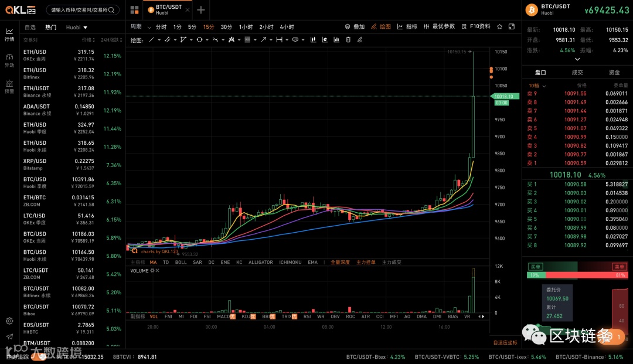The image size is (633, 364).
Task: Click the red 卖单 button
Action: click(x=620, y=267)
